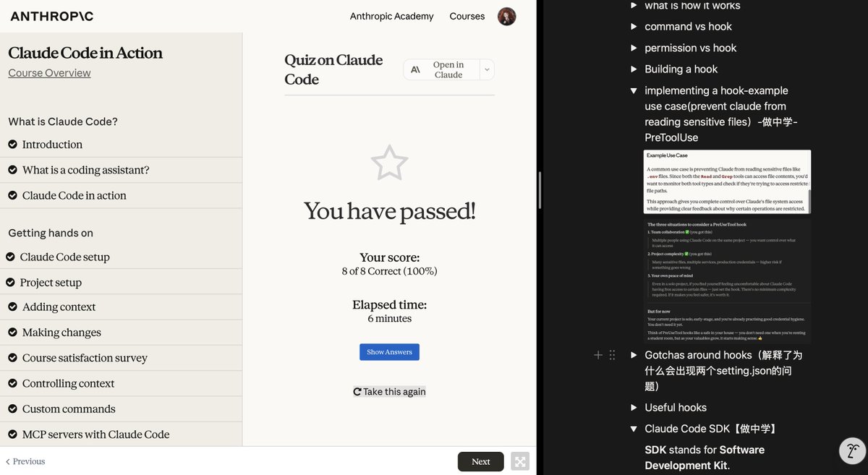
Task: Click the check mark beside Course satisfaction survey
Action: (12, 358)
